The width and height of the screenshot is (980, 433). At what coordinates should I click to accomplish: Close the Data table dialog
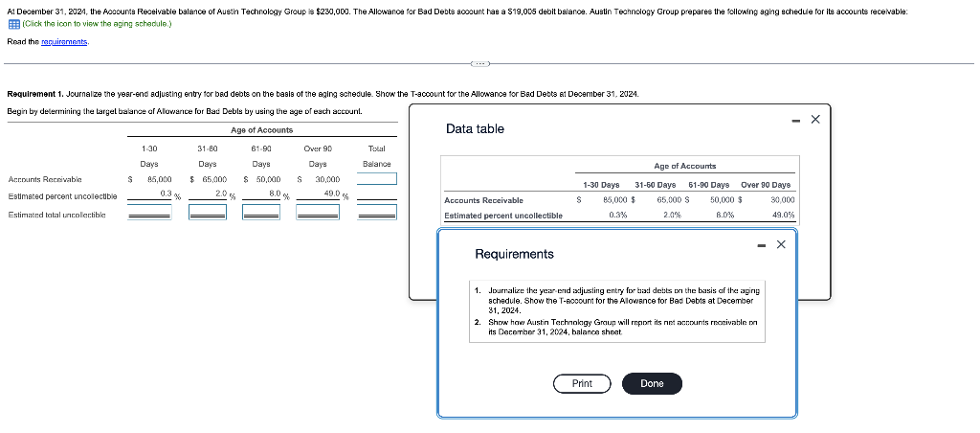point(814,120)
